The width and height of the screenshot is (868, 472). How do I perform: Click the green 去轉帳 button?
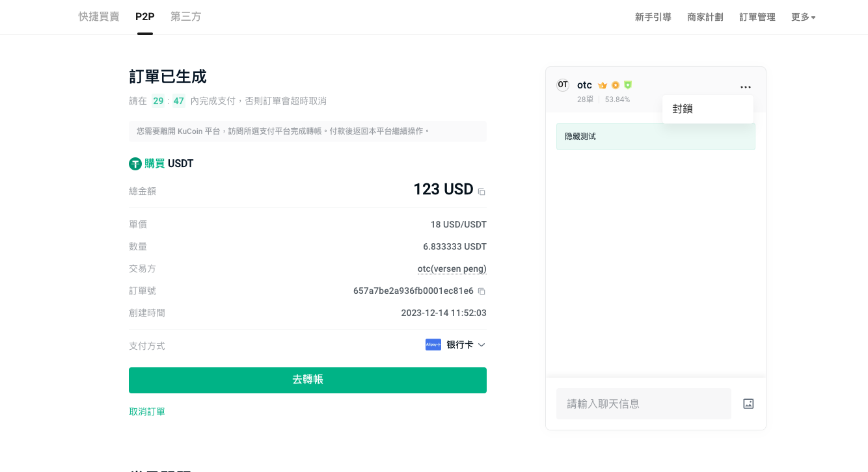coord(308,380)
